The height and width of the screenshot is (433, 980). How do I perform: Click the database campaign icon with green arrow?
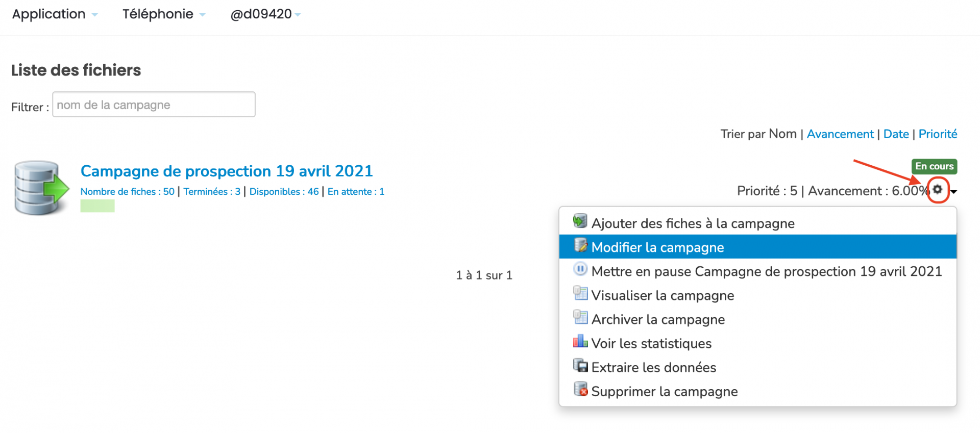[41, 188]
